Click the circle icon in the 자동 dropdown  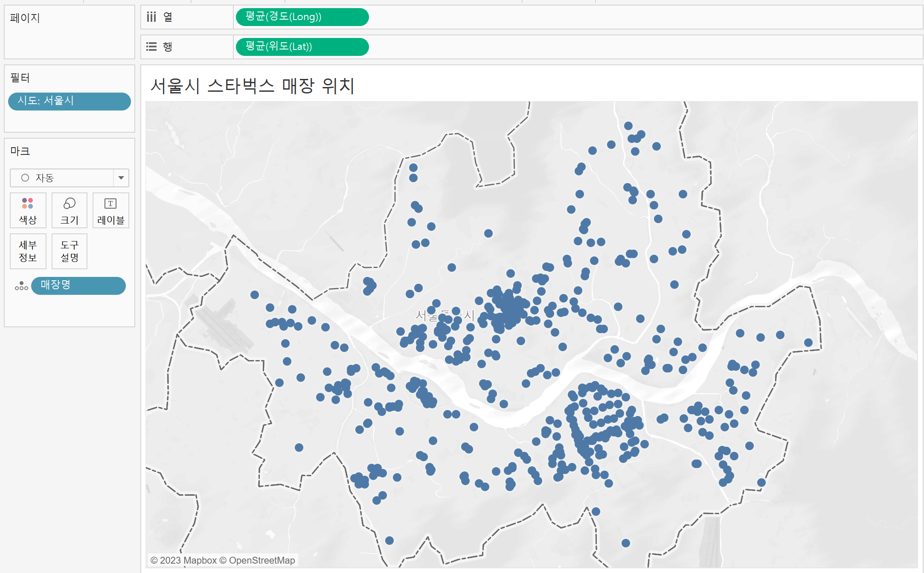point(25,178)
